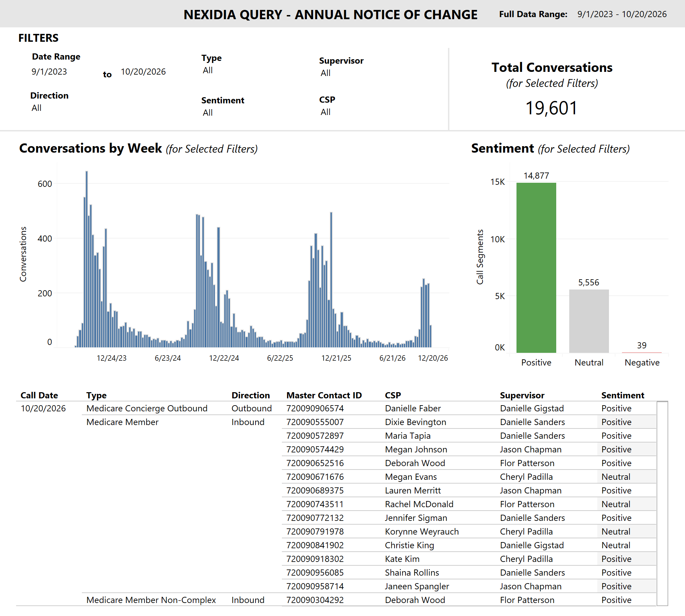685x616 pixels.
Task: Click contact ID 720090304292
Action: [x=315, y=600]
